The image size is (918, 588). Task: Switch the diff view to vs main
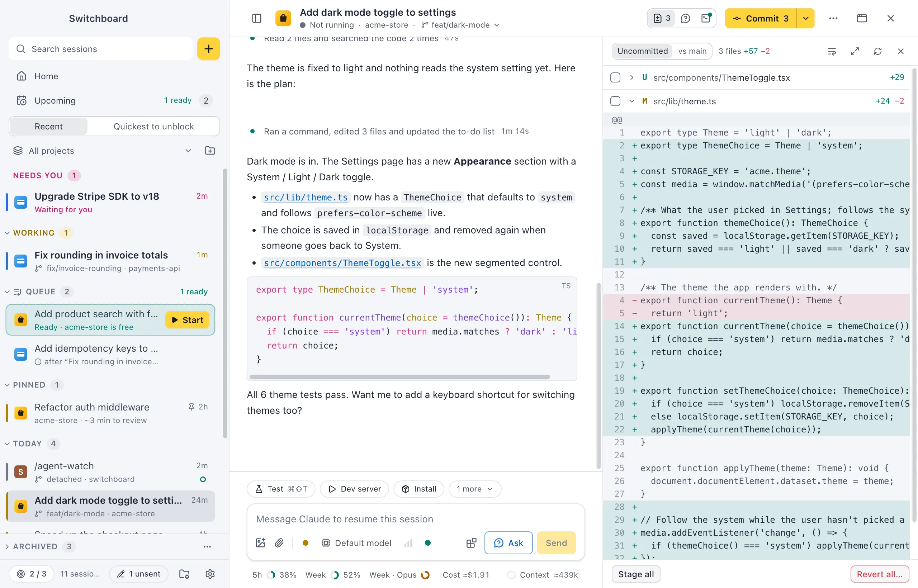(692, 51)
